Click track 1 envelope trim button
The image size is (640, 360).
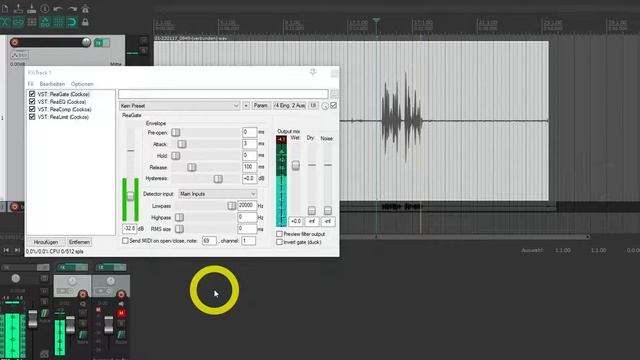(20, 55)
